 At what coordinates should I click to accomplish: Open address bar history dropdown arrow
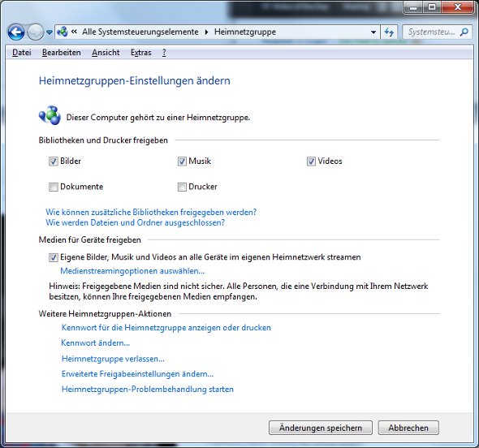click(373, 32)
